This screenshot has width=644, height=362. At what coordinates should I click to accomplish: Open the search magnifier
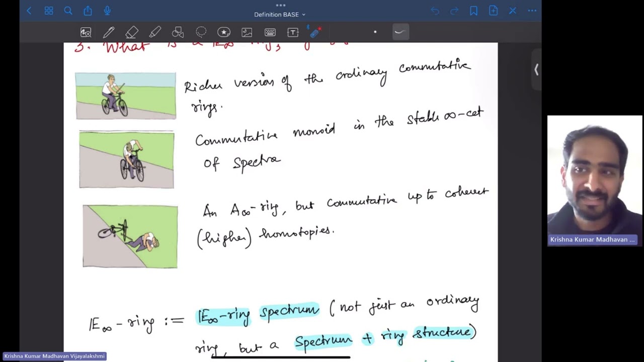[x=68, y=11]
